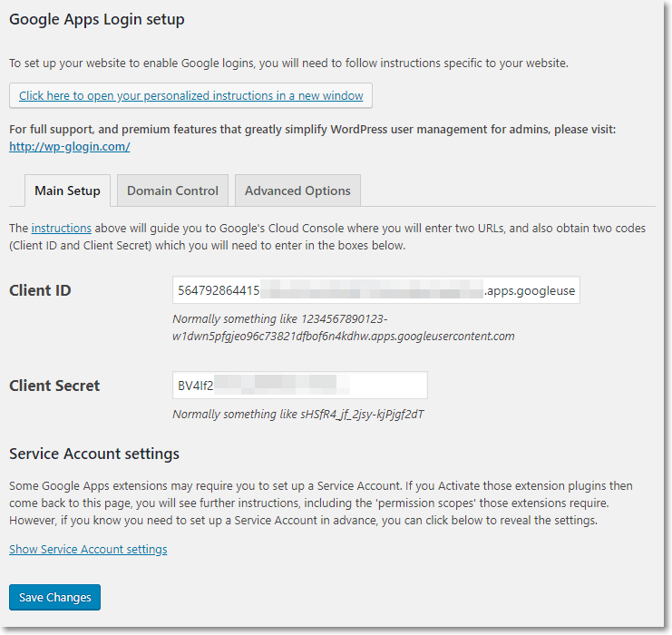Click the 'To set up your website' sentence
This screenshot has width=672, height=635.
click(x=289, y=63)
